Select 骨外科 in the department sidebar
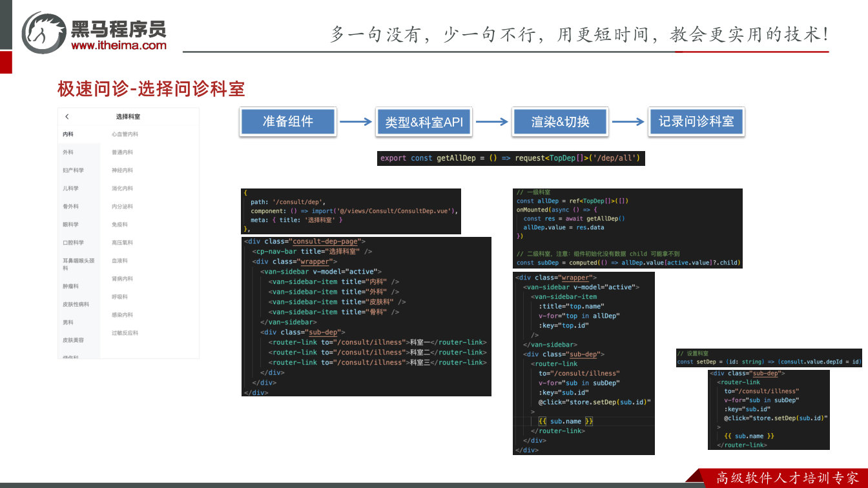Image resolution: width=868 pixels, height=488 pixels. tap(70, 207)
